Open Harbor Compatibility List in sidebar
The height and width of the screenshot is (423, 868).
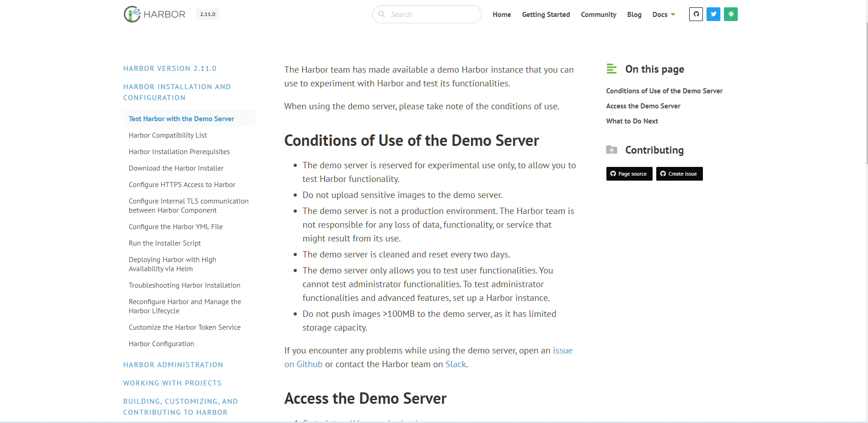(167, 135)
